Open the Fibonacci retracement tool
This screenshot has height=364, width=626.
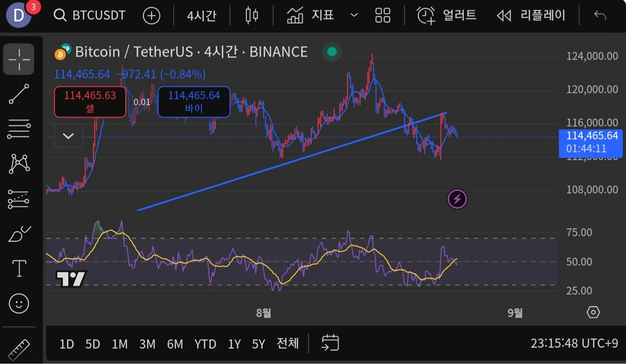pos(19,129)
